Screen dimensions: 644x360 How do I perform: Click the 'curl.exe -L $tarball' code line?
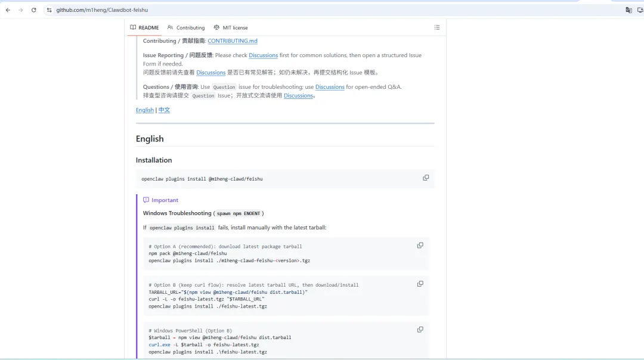204,345
